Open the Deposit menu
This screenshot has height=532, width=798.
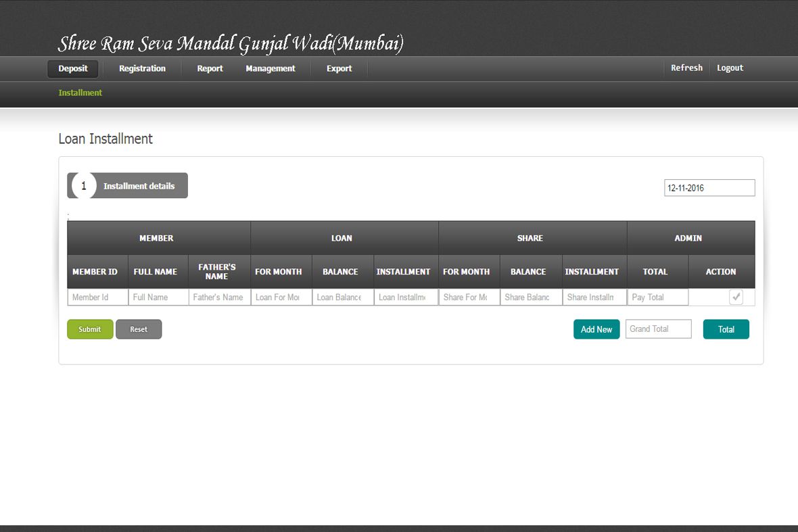(x=73, y=69)
